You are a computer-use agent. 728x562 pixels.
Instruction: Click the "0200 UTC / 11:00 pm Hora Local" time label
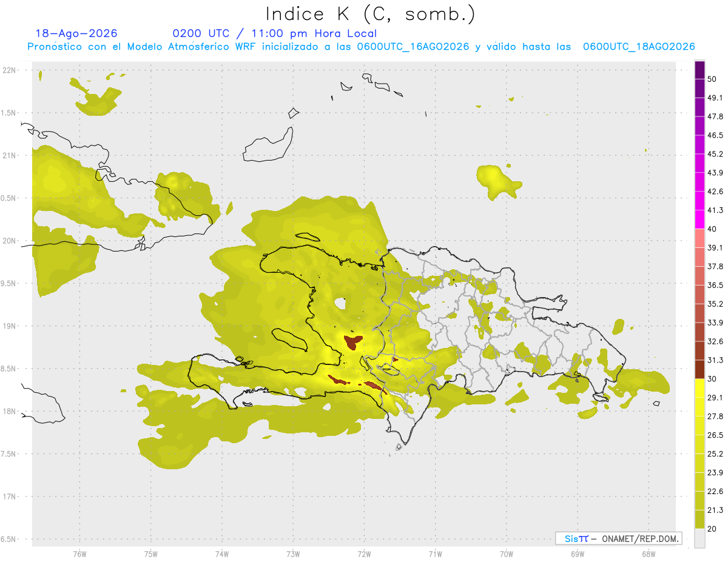pyautogui.click(x=274, y=33)
